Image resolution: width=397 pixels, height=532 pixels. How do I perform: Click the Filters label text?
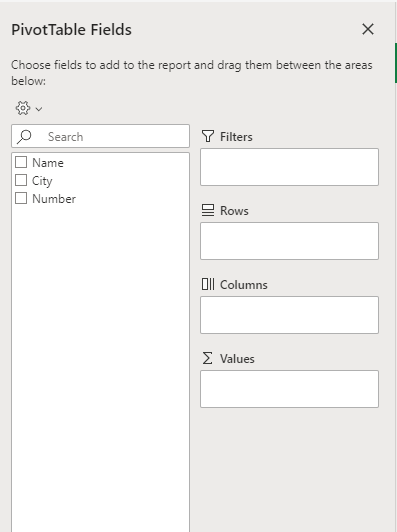click(236, 137)
